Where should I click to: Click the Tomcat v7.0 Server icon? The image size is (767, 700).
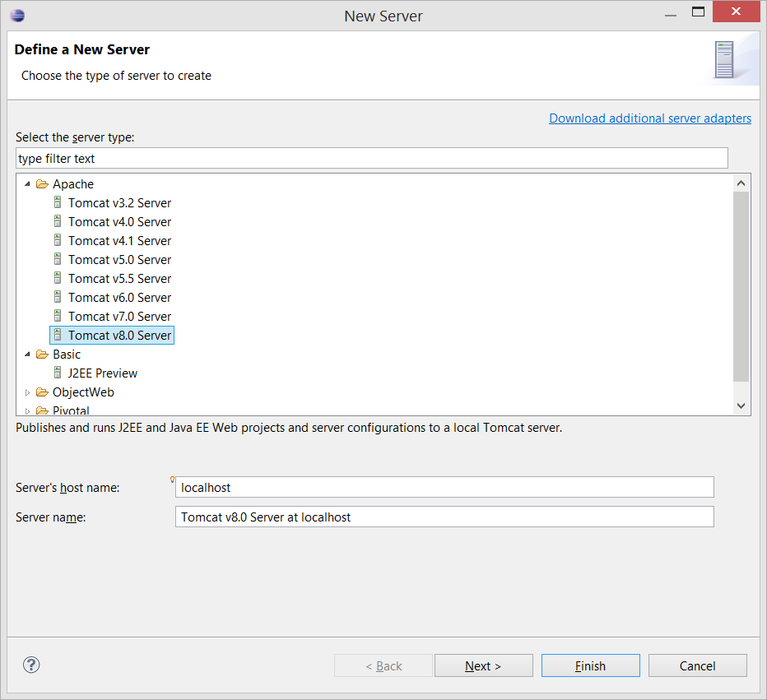coord(58,316)
